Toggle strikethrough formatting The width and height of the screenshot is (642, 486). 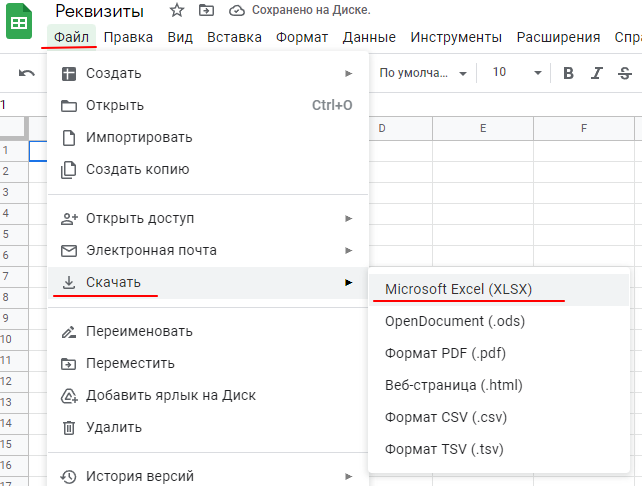[x=625, y=73]
